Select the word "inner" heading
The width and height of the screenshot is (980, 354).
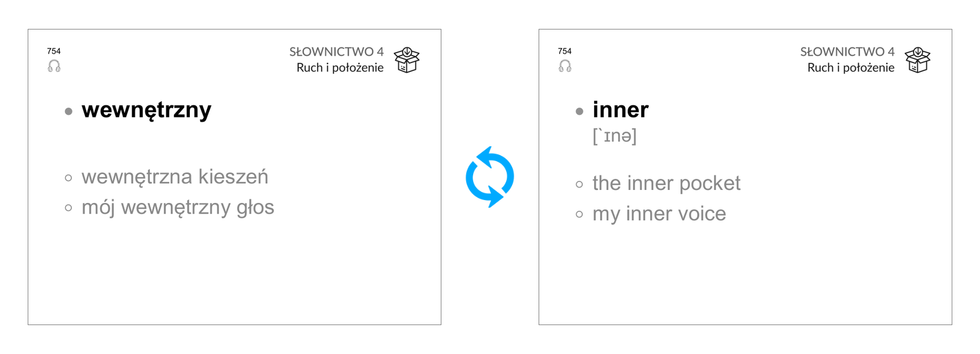pos(621,110)
